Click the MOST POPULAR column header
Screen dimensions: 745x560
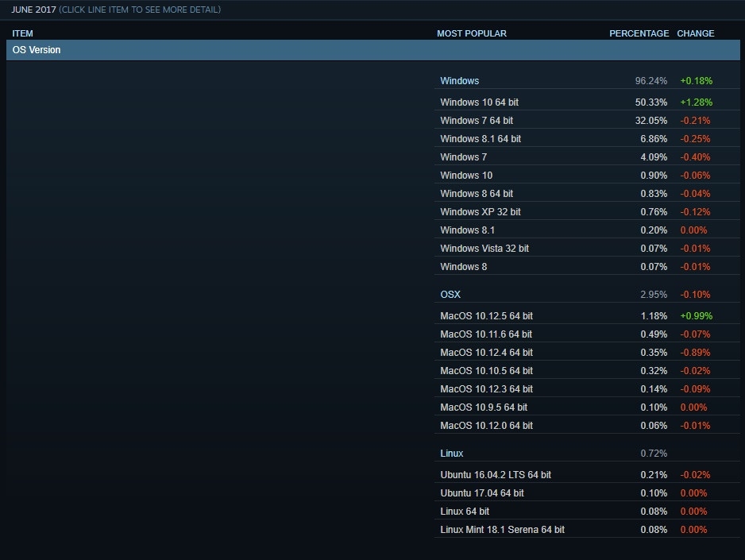[x=471, y=33]
